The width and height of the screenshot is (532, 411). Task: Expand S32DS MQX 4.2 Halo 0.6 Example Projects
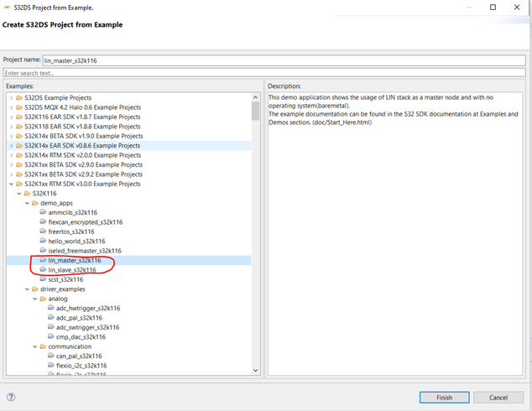click(x=11, y=107)
